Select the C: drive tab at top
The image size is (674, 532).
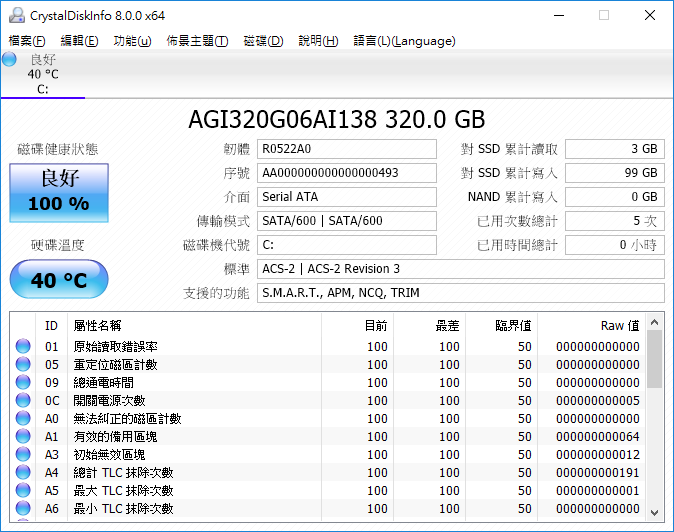point(42,75)
